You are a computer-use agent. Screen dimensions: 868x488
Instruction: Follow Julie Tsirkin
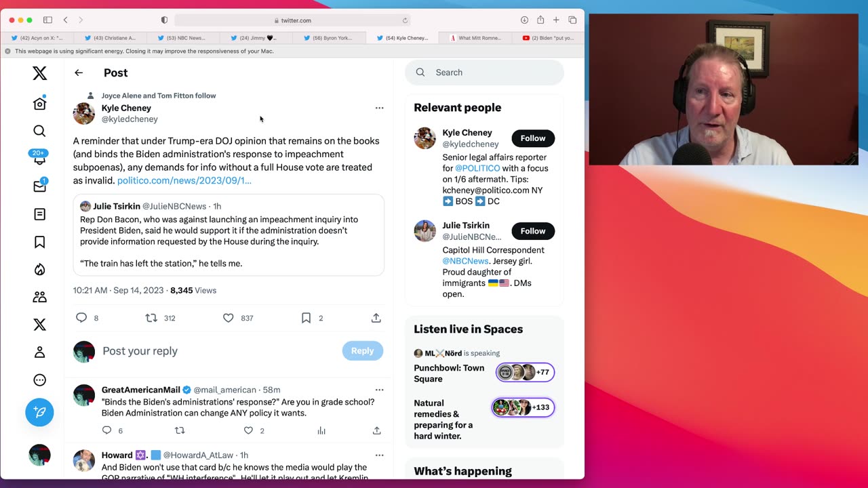tap(533, 231)
